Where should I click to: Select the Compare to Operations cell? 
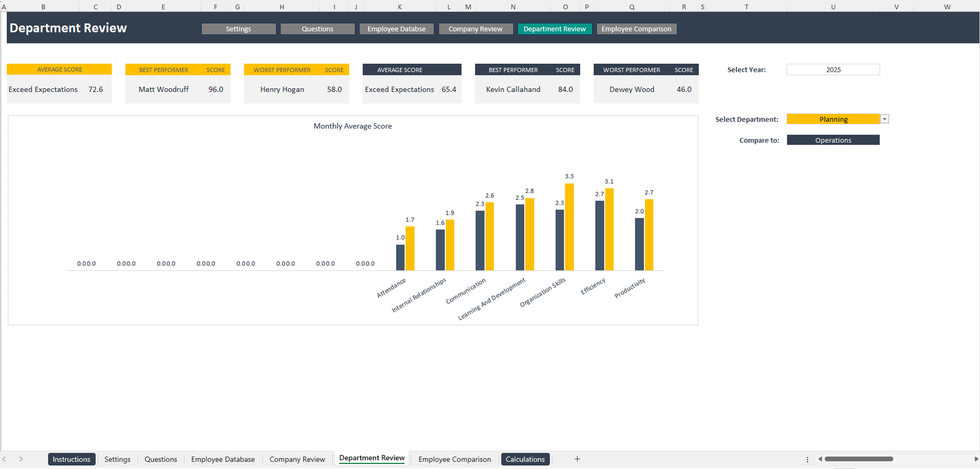coord(833,140)
